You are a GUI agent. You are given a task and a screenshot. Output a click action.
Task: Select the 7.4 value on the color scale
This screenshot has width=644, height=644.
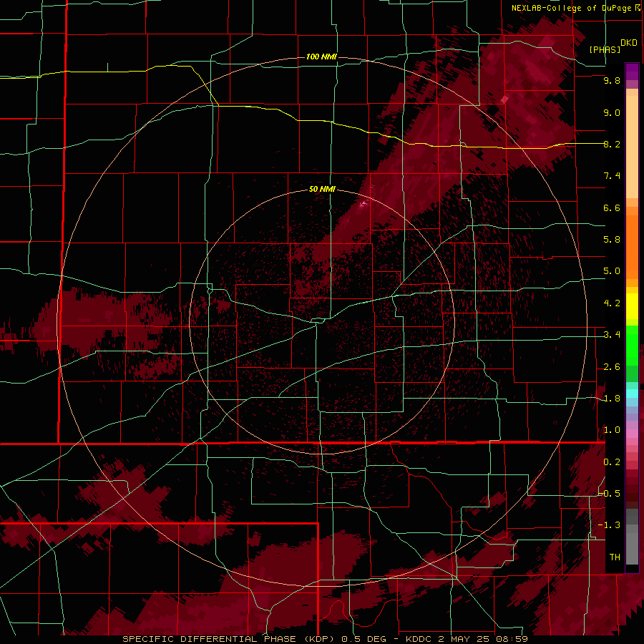(612, 176)
